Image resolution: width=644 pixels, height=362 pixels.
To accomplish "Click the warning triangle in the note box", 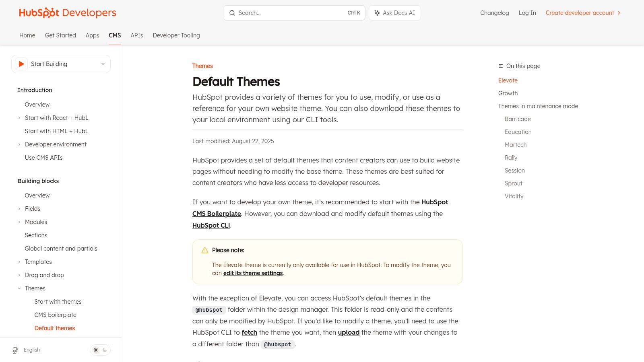I will [204, 250].
